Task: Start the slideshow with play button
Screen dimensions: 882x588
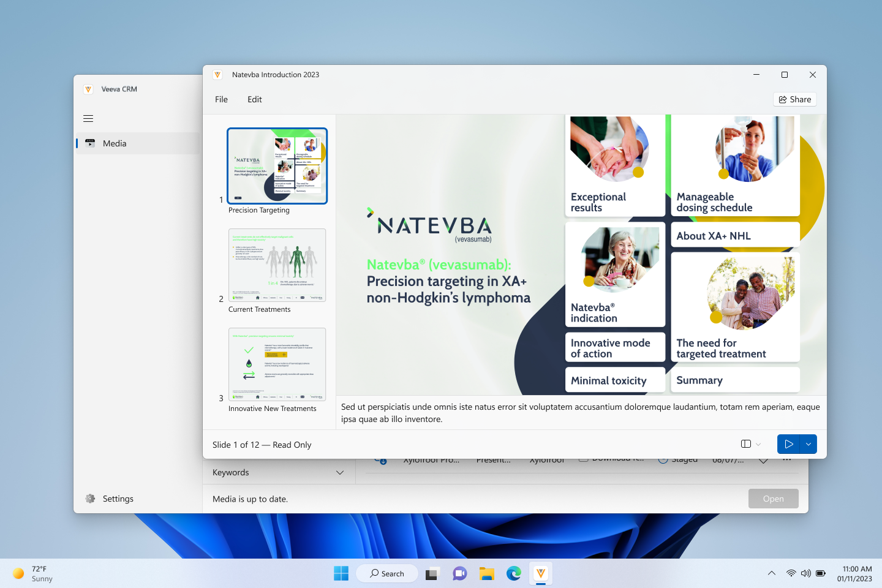Action: (789, 444)
